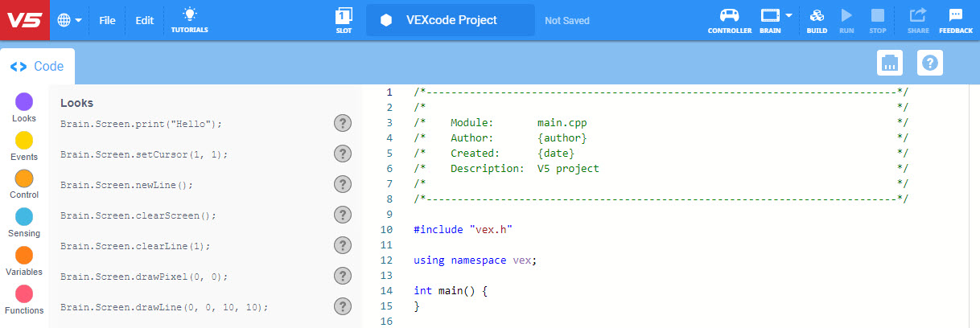The height and width of the screenshot is (328, 980).
Task: Show help for Brain.Screen.print command
Action: [343, 123]
